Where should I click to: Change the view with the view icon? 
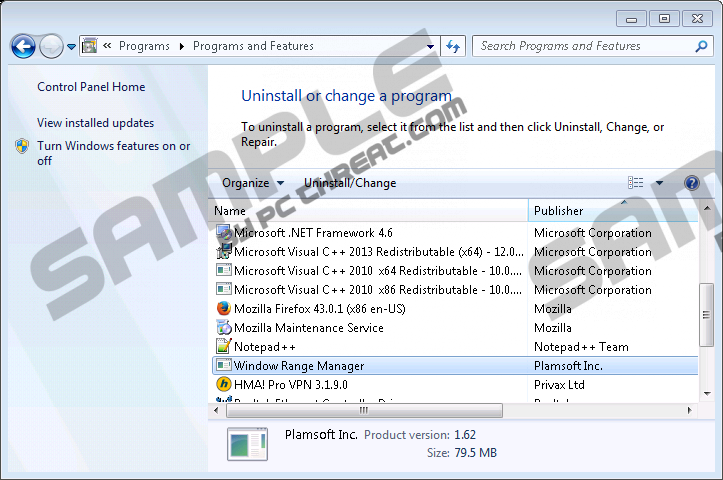635,183
